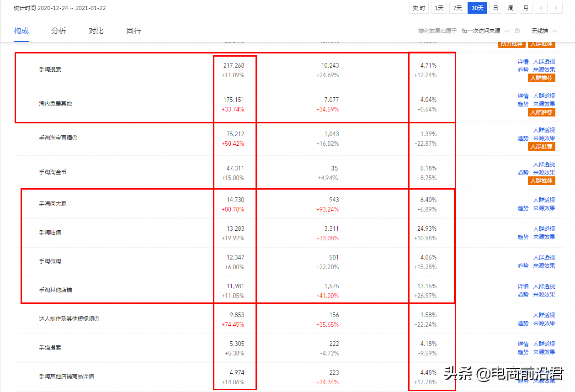Click help icon next to 手淘淘宝直播

point(75,138)
